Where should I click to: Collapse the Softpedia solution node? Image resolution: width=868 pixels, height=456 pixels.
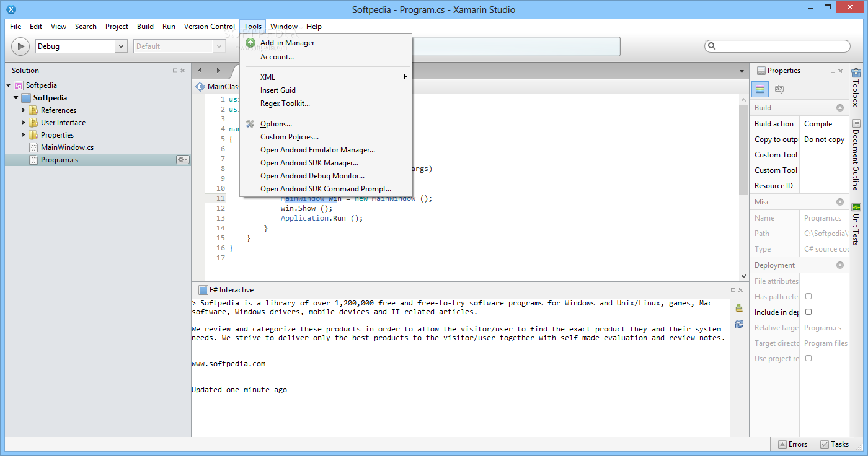9,85
